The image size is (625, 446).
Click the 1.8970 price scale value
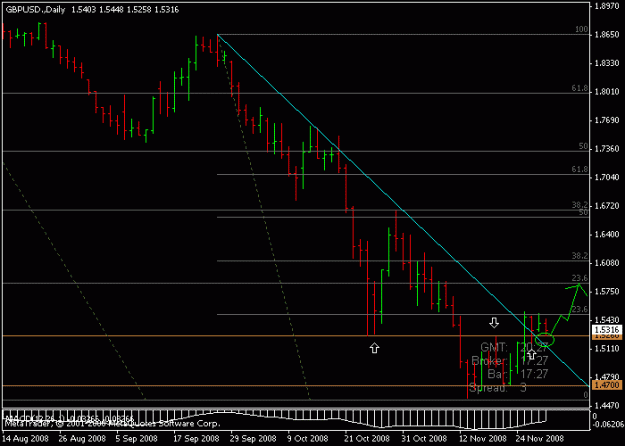pos(607,6)
